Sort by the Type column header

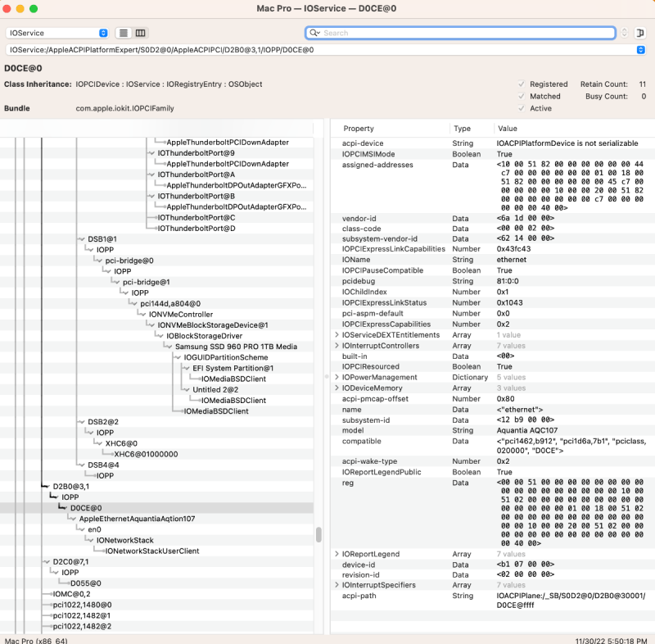463,129
